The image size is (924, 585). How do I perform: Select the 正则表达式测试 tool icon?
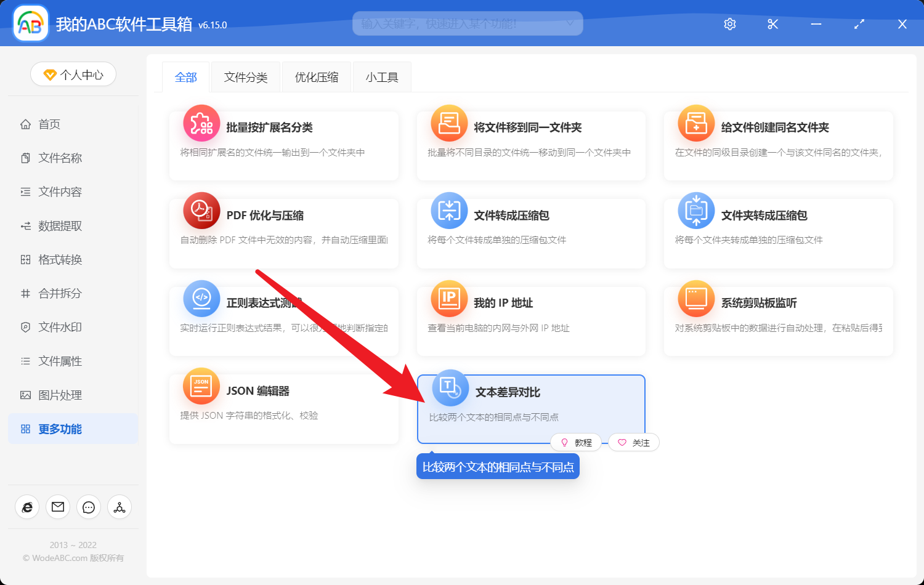tap(201, 299)
